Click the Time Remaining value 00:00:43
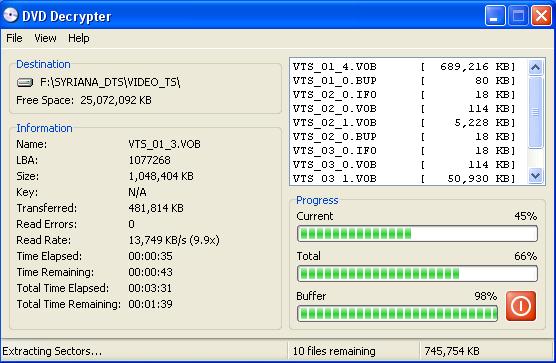This screenshot has width=556, height=363. point(150,272)
